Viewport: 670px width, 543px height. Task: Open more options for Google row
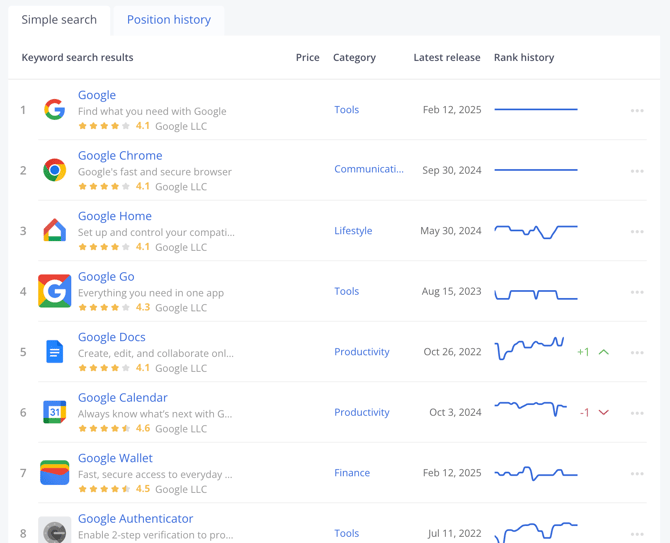point(637,111)
